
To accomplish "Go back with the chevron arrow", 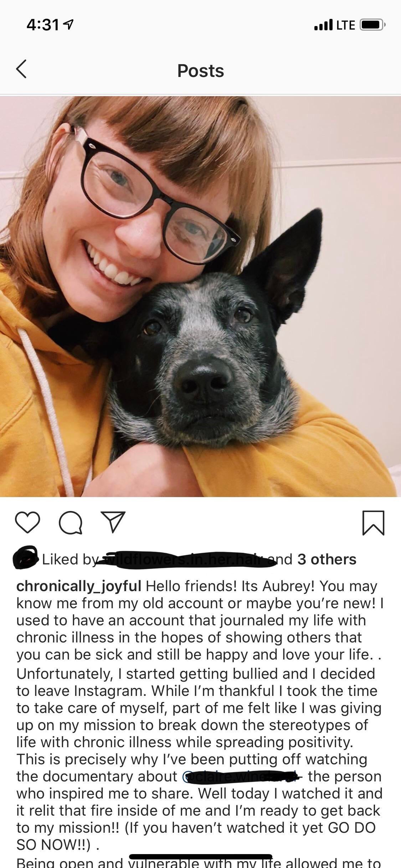I will point(21,69).
